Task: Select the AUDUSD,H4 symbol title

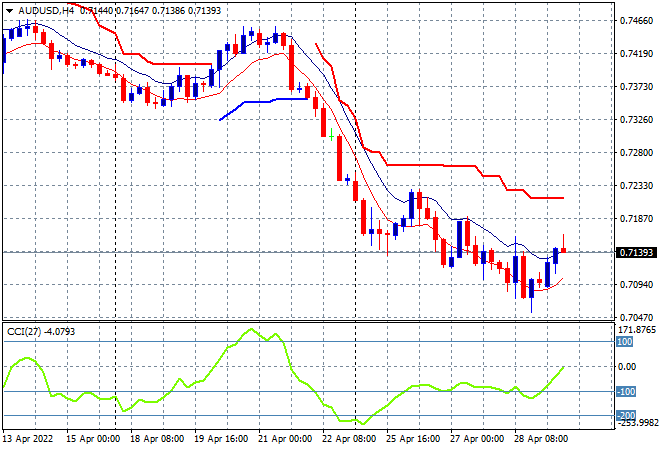Action: point(45,11)
